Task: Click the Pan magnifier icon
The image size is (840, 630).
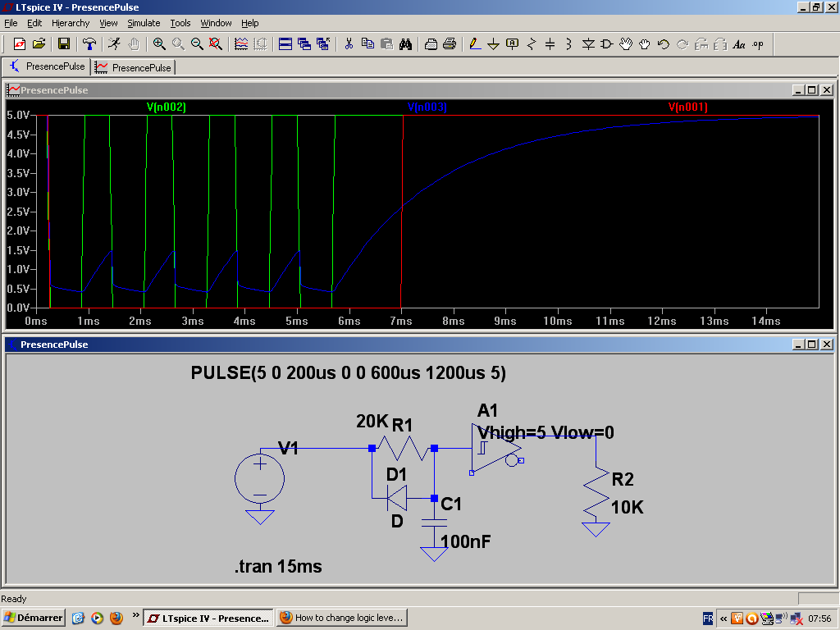Action: [178, 44]
